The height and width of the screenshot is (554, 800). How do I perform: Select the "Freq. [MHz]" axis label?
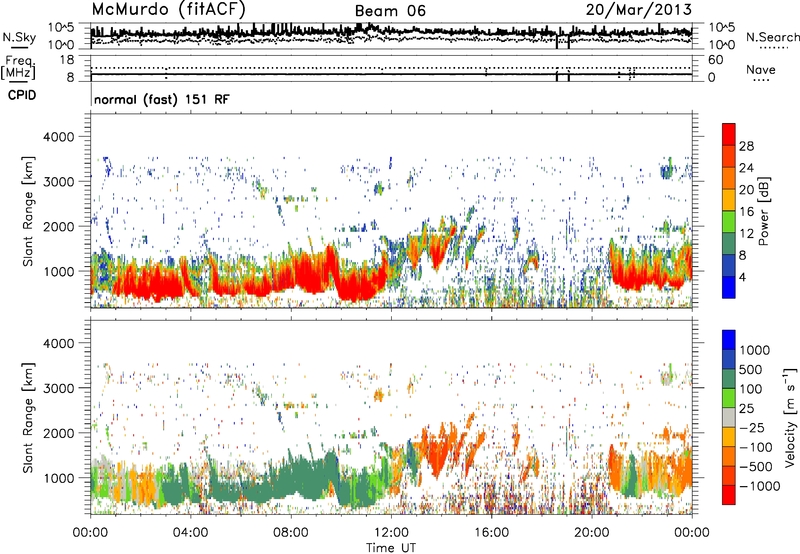[x=18, y=68]
